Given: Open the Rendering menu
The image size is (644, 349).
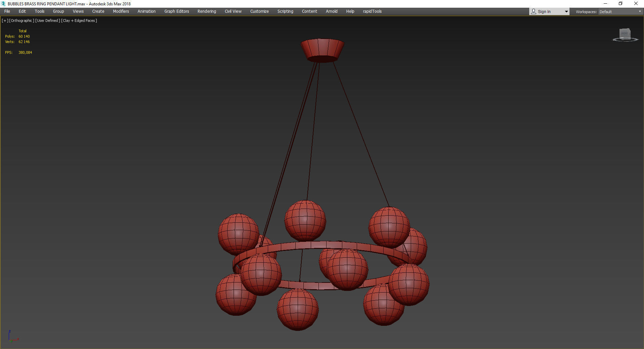Looking at the screenshot, I should pos(207,11).
